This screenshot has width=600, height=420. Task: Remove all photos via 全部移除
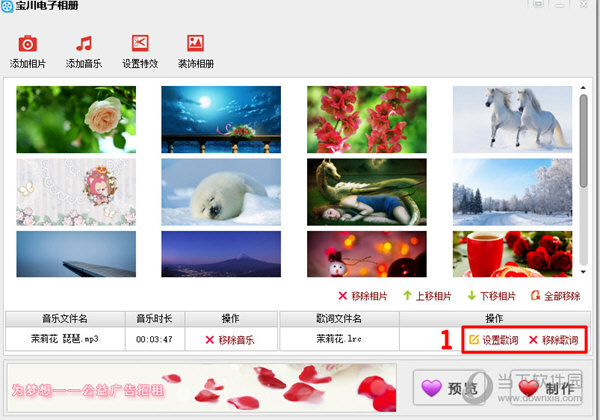tap(555, 296)
